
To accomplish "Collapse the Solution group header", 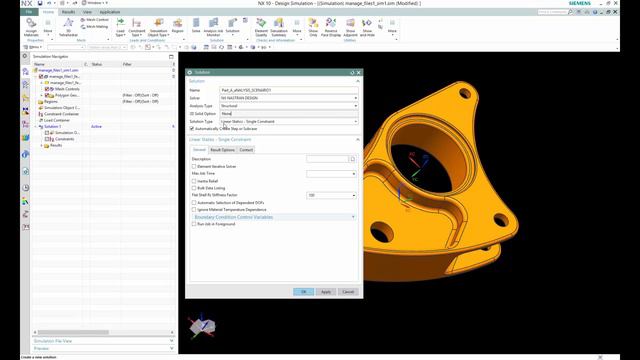I will coord(273,81).
